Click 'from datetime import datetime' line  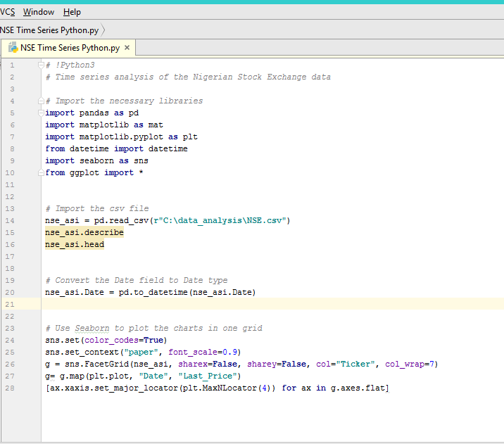(x=116, y=148)
